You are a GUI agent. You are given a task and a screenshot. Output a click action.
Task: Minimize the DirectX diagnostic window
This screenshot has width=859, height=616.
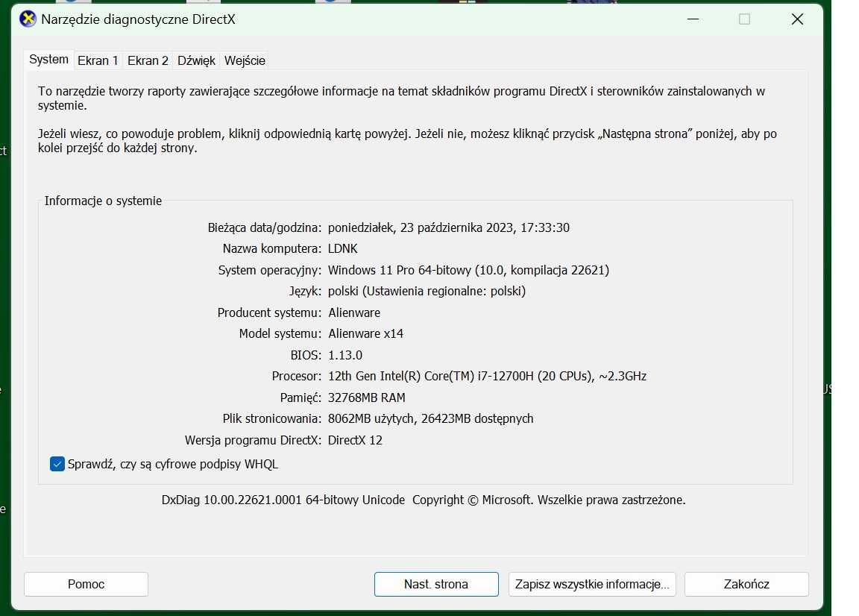[x=693, y=19]
